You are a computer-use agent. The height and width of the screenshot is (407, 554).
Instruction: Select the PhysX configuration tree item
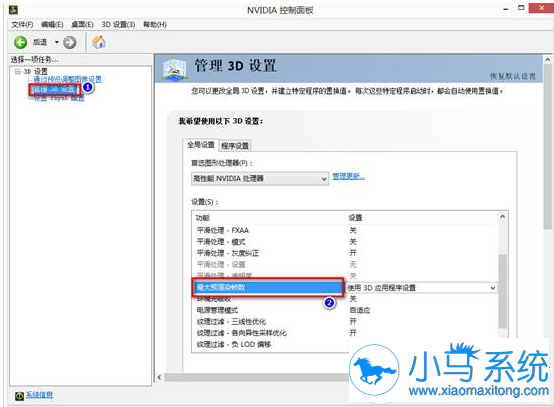[59, 98]
